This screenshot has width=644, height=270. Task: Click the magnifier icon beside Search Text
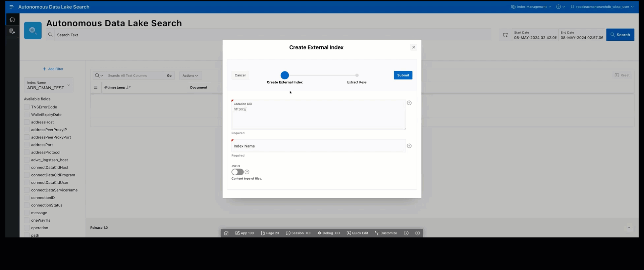coord(50,35)
